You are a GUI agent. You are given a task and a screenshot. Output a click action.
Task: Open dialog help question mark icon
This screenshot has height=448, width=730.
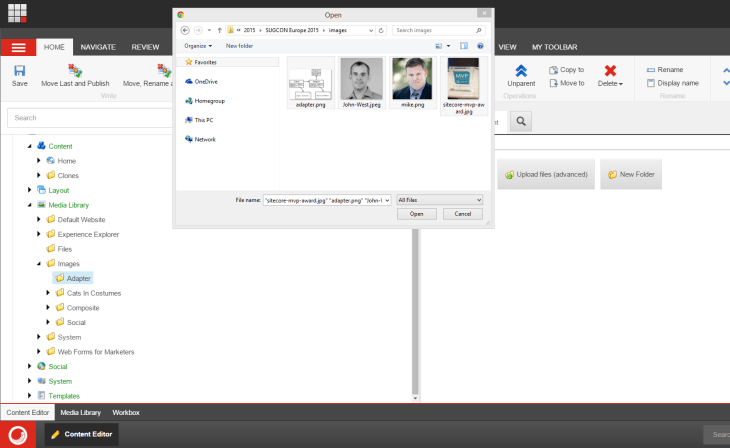point(480,46)
